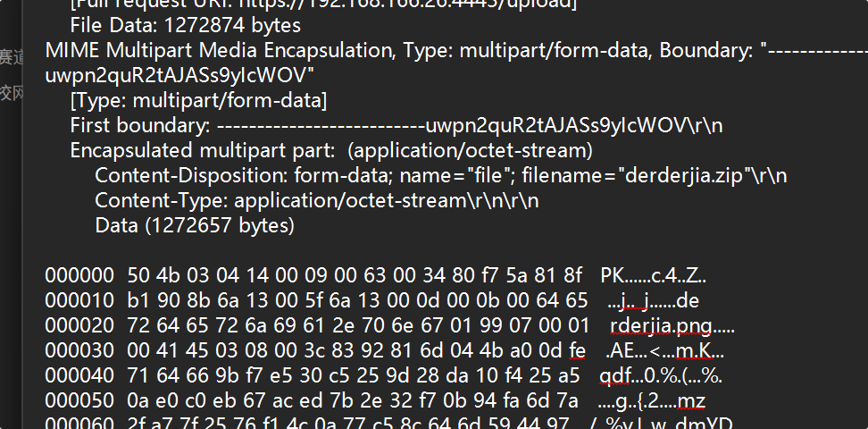This screenshot has height=429, width=868.
Task: Click the Data (1272657 bytes) line
Action: (195, 225)
